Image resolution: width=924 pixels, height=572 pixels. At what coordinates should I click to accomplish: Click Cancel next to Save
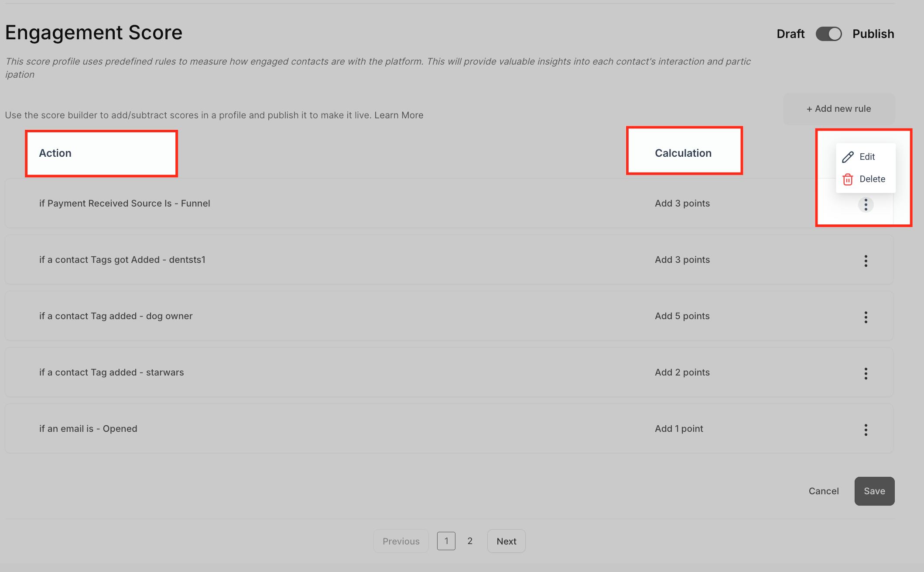tap(823, 491)
